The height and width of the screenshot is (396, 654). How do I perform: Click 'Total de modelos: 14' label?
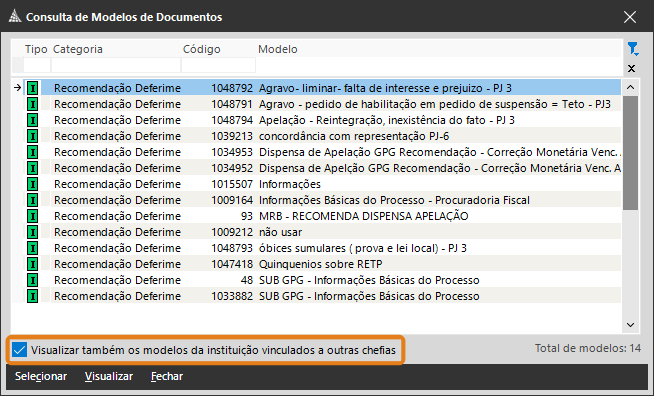pyautogui.click(x=588, y=348)
